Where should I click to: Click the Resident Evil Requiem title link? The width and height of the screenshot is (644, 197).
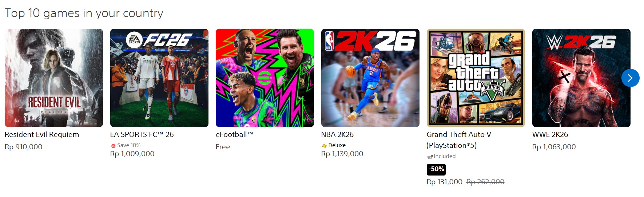pos(42,134)
